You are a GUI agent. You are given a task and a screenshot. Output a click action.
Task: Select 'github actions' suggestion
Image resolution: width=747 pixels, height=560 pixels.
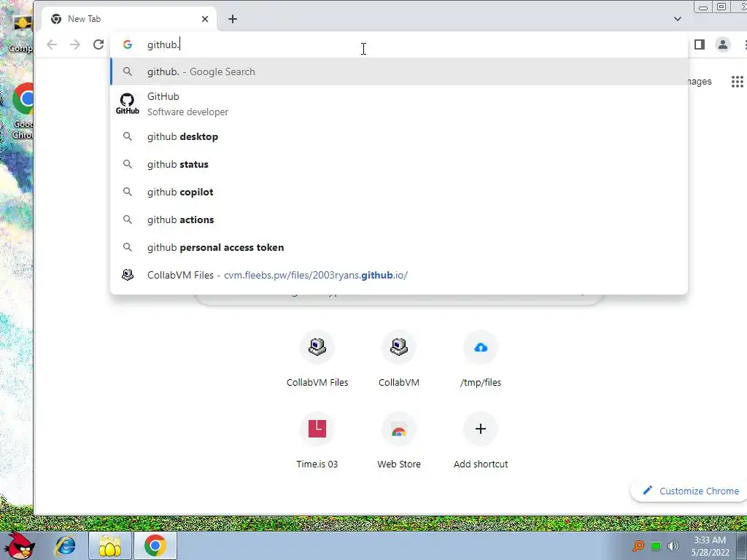[x=399, y=219]
